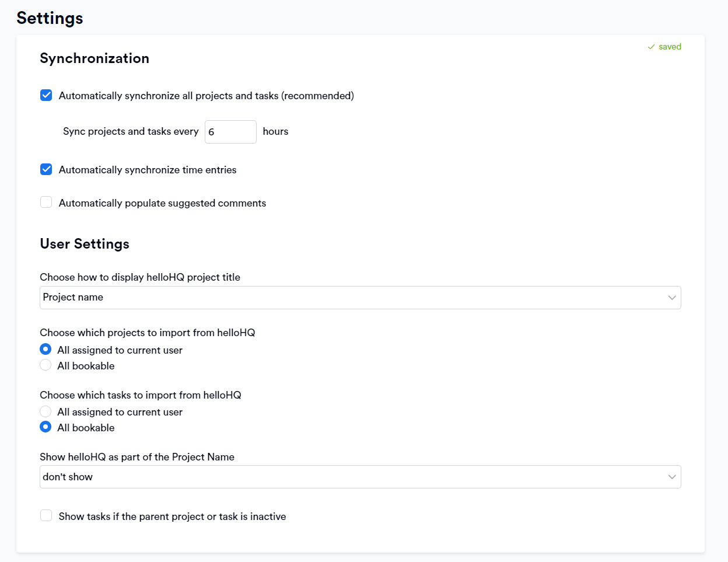Check show tasks if parent is inactive
This screenshot has height=562, width=728.
[x=46, y=516]
